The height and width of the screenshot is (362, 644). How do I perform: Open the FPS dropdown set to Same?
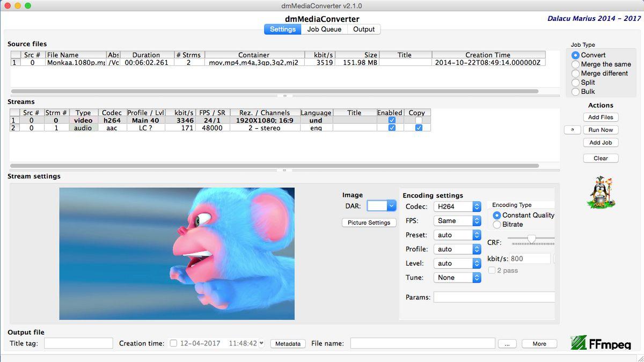coord(458,221)
